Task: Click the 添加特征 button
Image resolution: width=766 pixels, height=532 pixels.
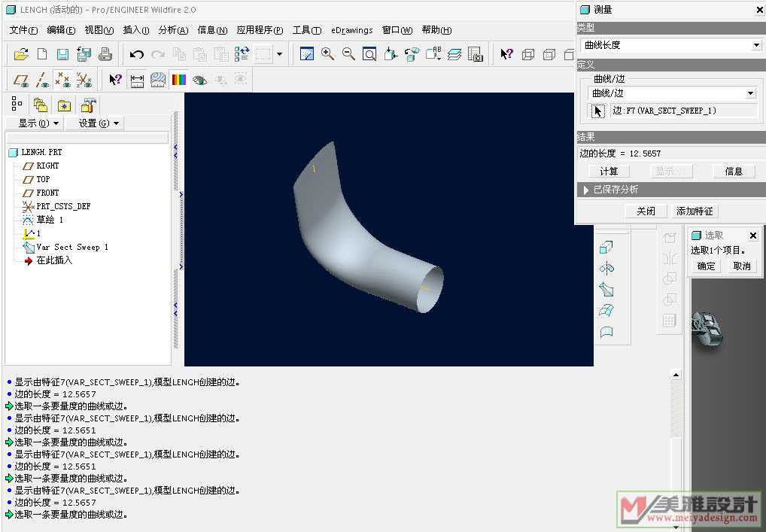Action: (x=695, y=211)
